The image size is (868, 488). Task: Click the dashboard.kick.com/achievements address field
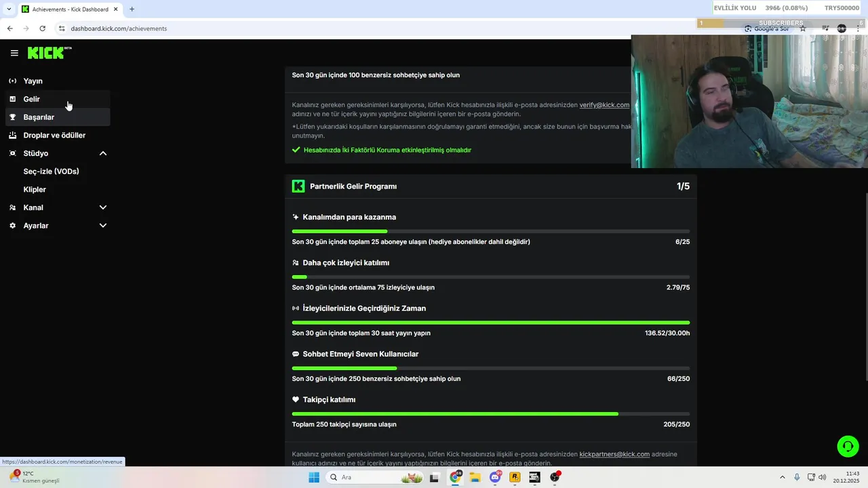coord(119,28)
